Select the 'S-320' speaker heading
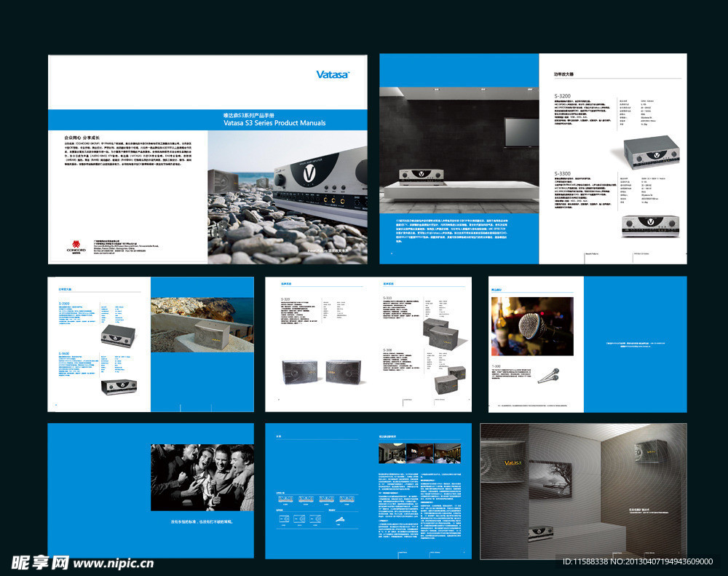Viewport: 728px width, 576px height. click(x=285, y=299)
